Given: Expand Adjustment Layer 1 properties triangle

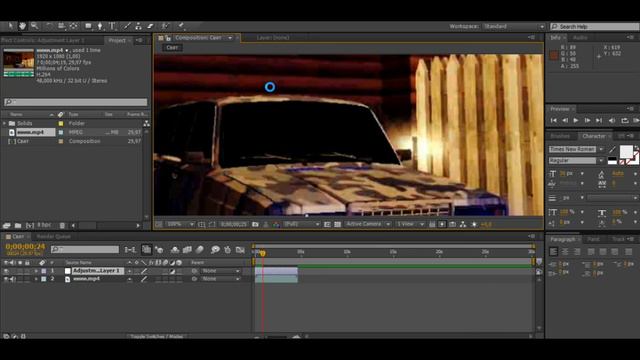Looking at the screenshot, I should point(36,271).
